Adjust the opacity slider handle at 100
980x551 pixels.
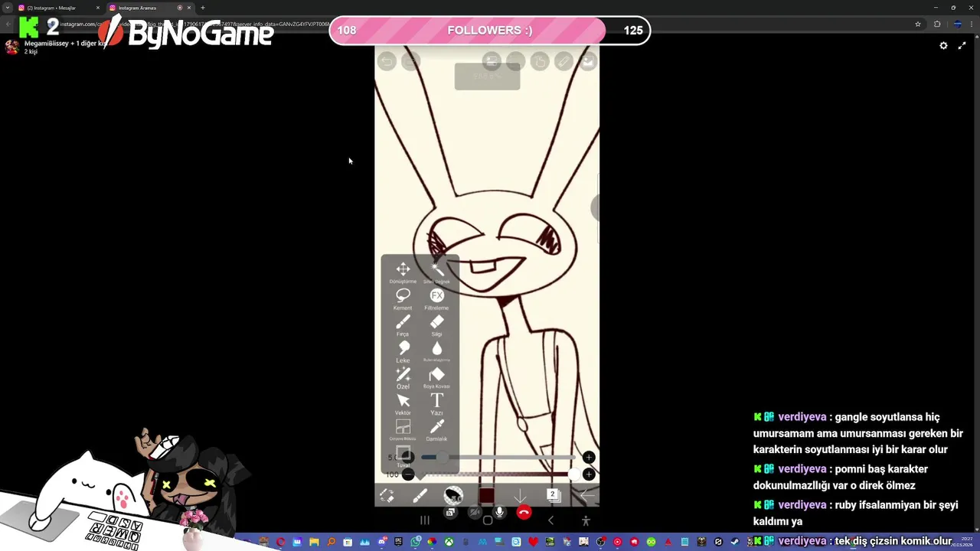coord(575,474)
